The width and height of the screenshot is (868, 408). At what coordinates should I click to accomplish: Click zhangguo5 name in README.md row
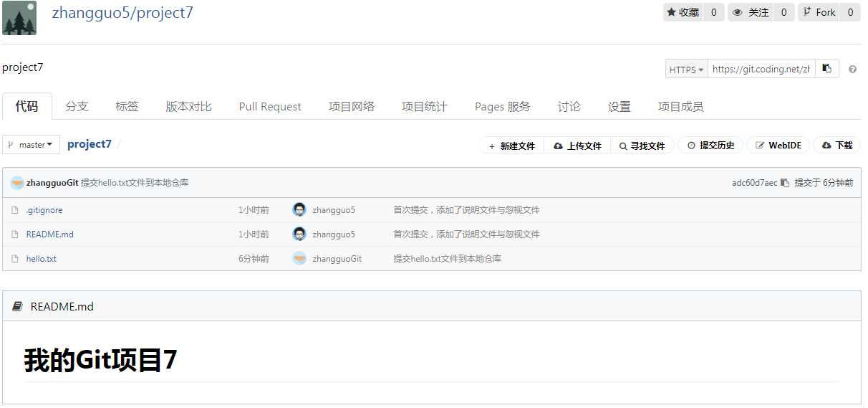334,234
